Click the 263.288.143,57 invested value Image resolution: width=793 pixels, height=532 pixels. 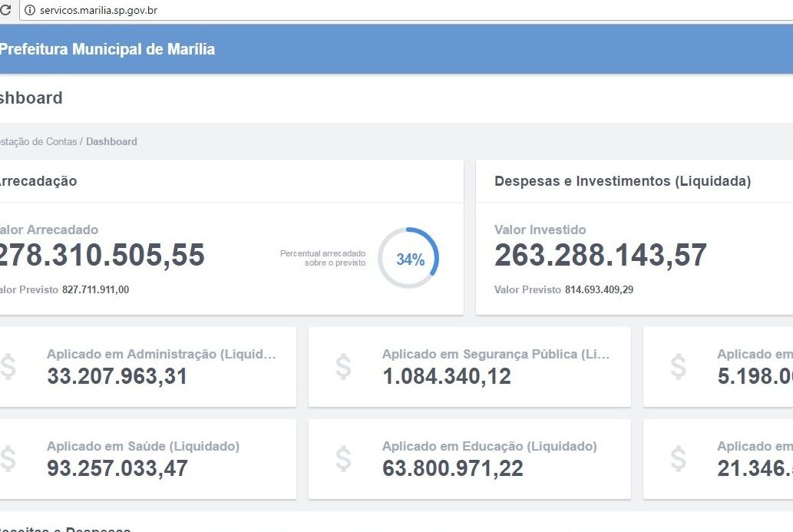pos(600,256)
